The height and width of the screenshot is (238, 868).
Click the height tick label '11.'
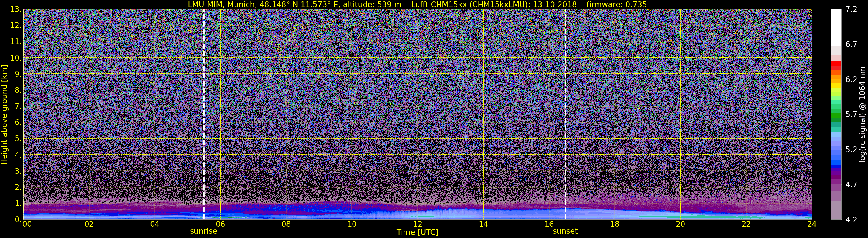(x=16, y=42)
